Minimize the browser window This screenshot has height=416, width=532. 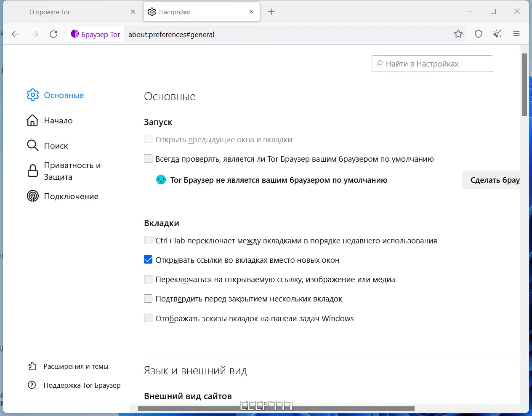[469, 11]
